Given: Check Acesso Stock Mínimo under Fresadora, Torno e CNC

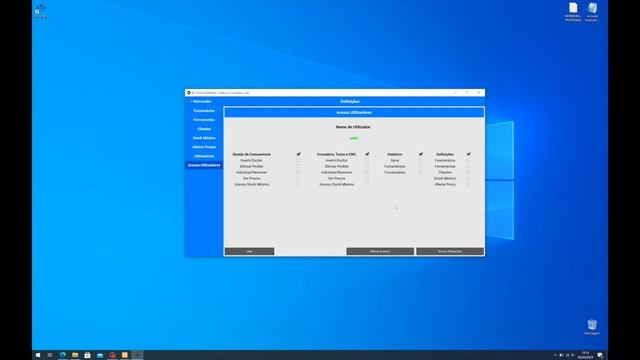Looking at the screenshot, I should (x=367, y=184).
